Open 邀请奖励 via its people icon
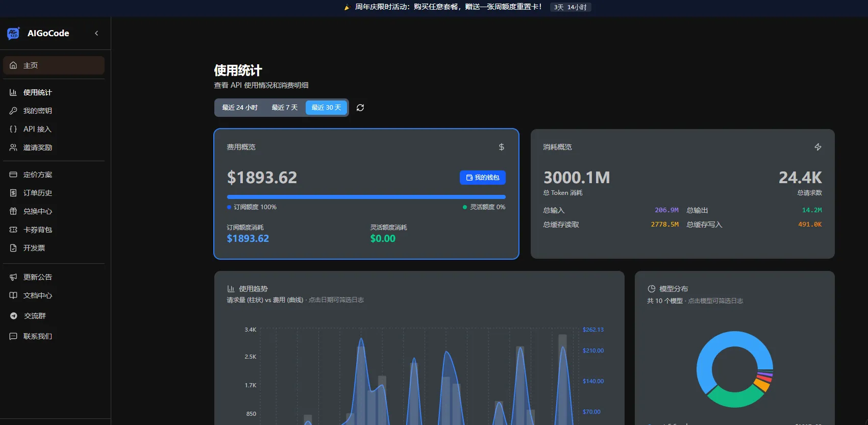The width and height of the screenshot is (868, 425). click(13, 147)
